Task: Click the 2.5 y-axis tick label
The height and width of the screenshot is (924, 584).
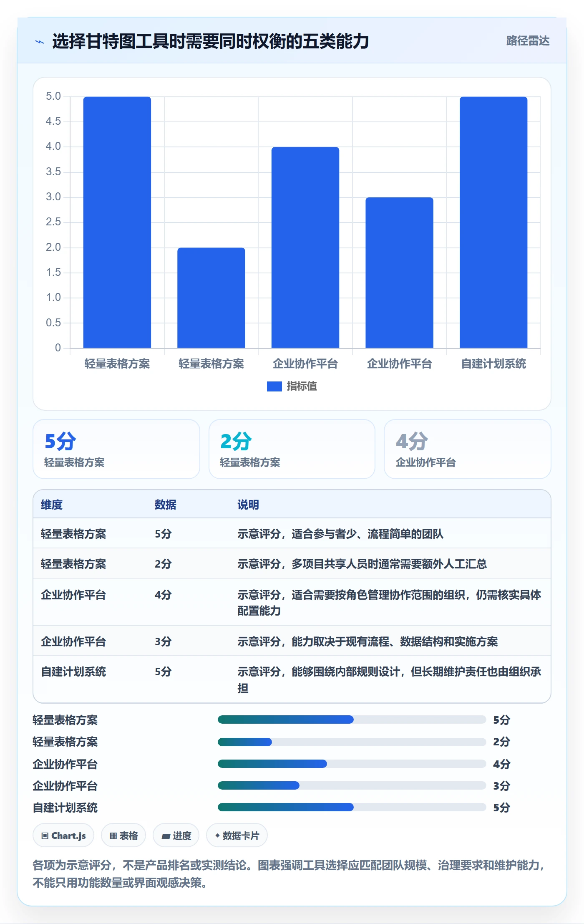Action: tap(53, 222)
